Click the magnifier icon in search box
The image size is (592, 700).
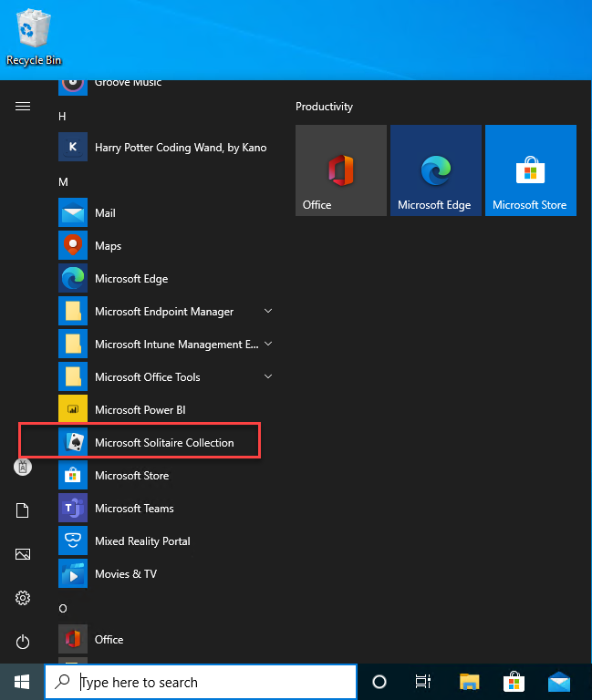pyautogui.click(x=63, y=681)
